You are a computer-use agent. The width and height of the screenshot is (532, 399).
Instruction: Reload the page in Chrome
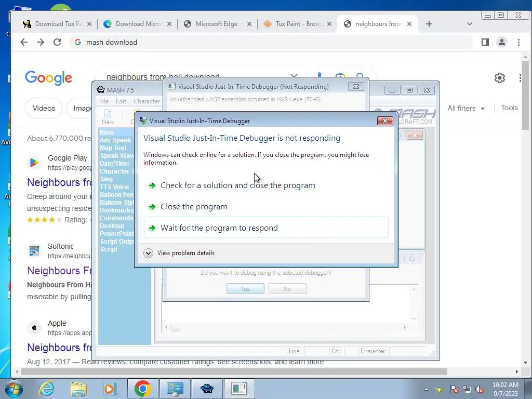[x=57, y=42]
